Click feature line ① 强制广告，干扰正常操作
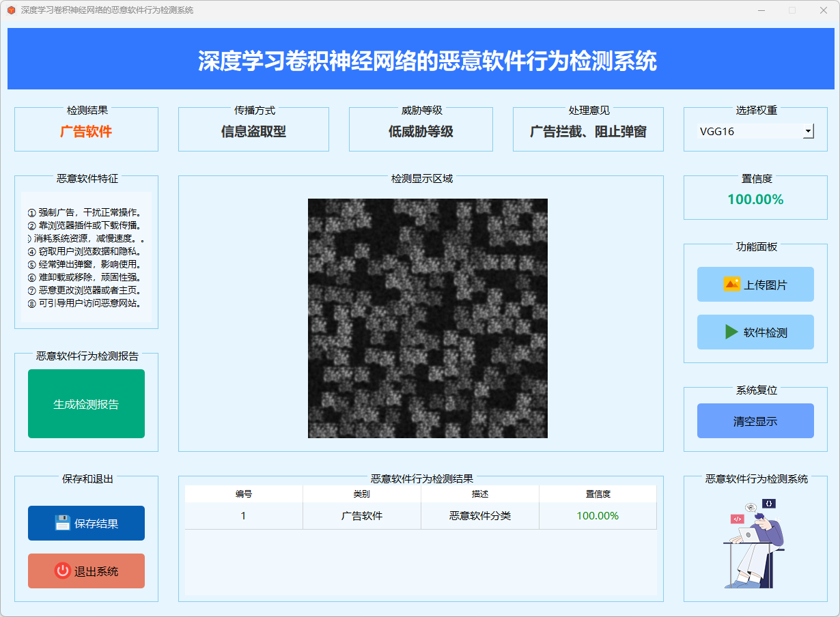 pos(85,213)
